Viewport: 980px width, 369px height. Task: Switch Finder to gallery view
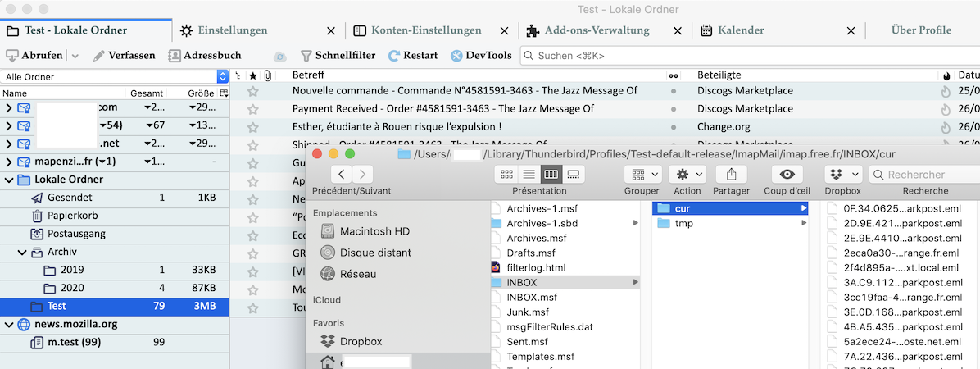pyautogui.click(x=573, y=174)
